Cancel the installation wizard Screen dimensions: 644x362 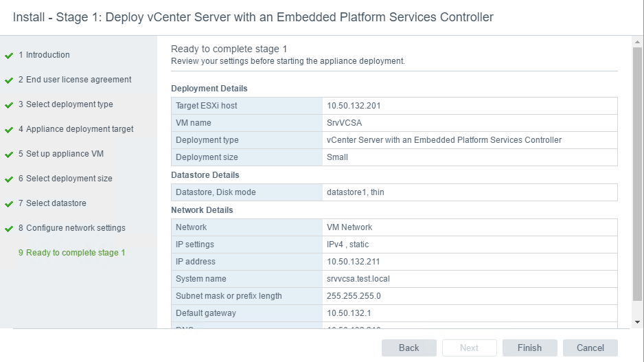tap(590, 348)
